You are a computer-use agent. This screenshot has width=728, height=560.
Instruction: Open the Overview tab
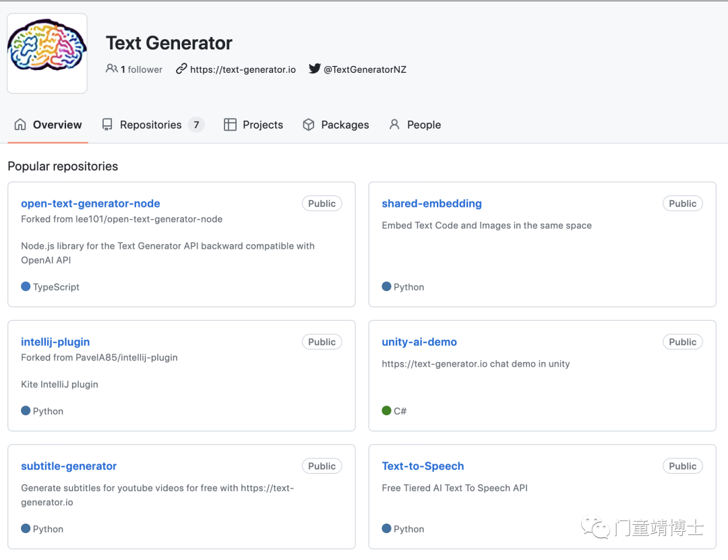point(48,125)
